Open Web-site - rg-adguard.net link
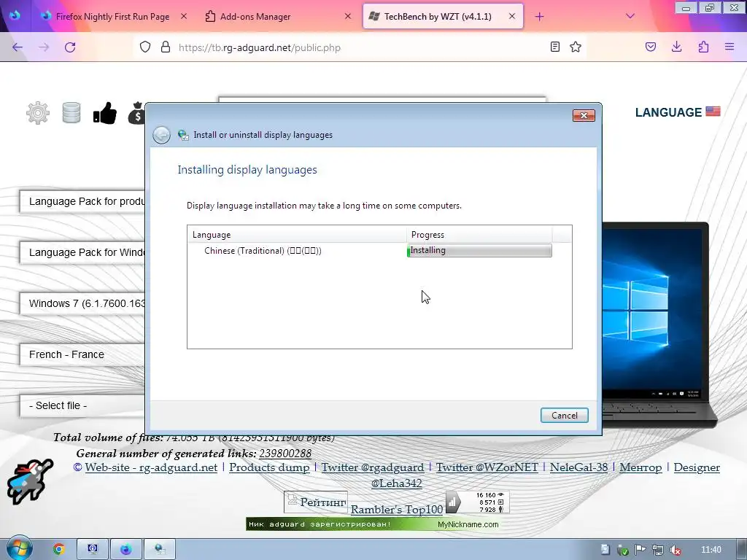The image size is (747, 560). tap(151, 467)
